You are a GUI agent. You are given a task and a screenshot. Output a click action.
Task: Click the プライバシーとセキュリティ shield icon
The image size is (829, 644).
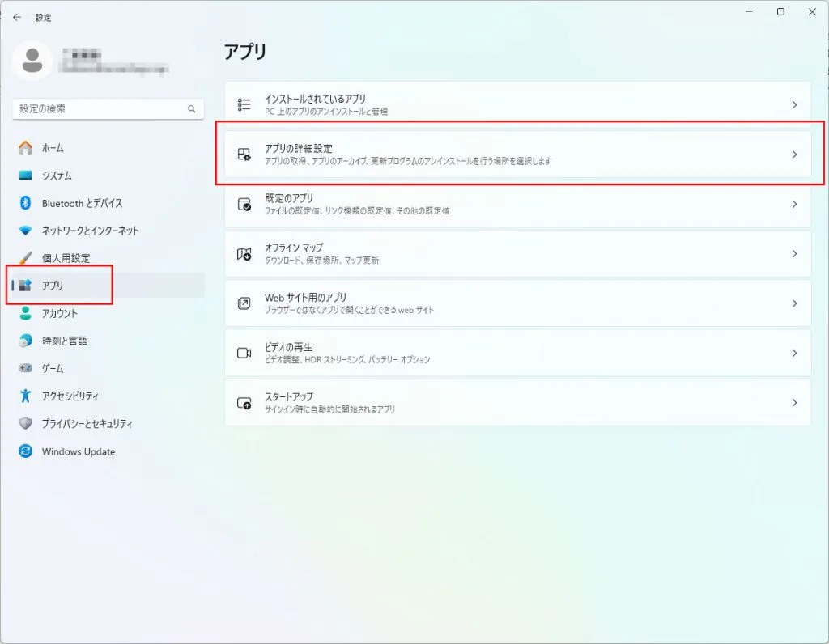tap(25, 423)
